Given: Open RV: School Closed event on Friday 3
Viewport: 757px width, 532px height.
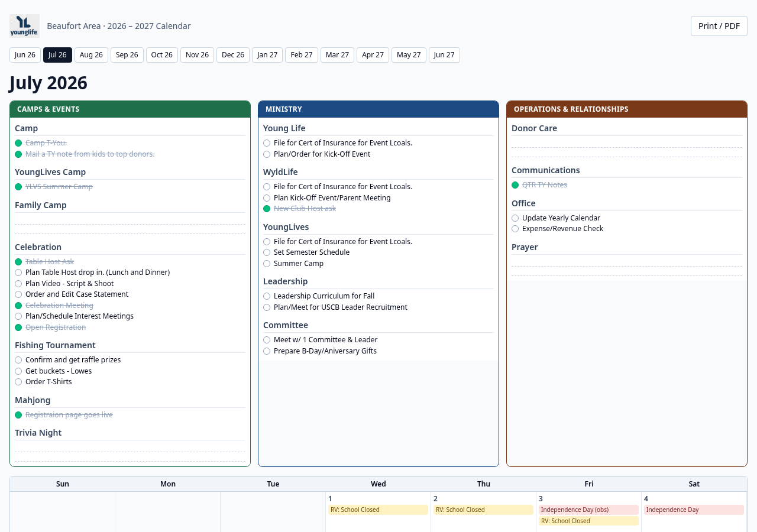Looking at the screenshot, I should [588, 521].
